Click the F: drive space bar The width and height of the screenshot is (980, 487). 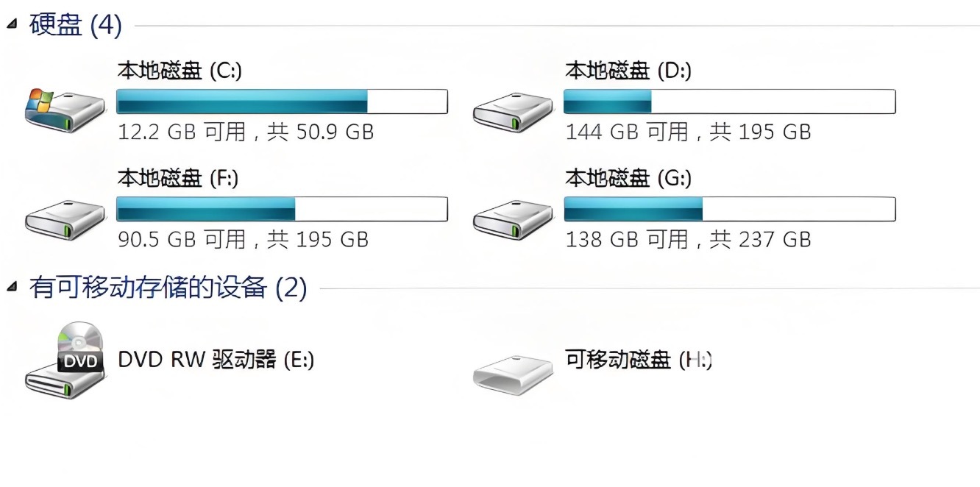(282, 209)
